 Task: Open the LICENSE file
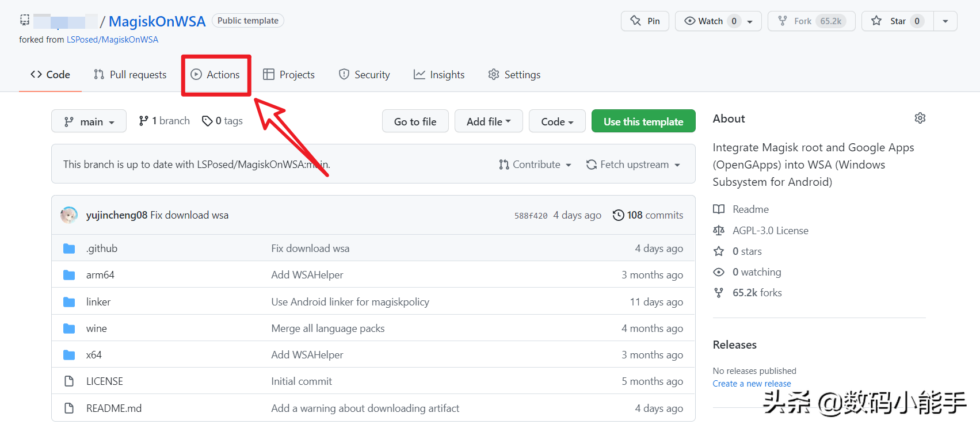coord(105,381)
